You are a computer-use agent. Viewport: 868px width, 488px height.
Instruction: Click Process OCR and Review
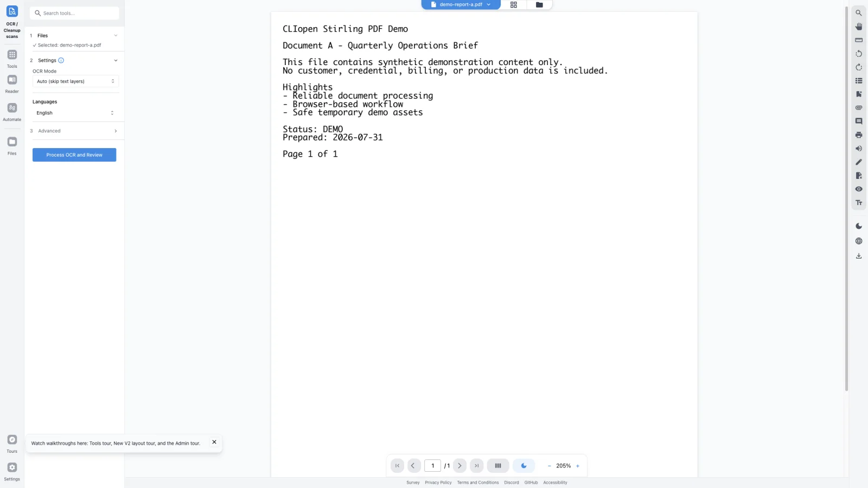(x=74, y=155)
